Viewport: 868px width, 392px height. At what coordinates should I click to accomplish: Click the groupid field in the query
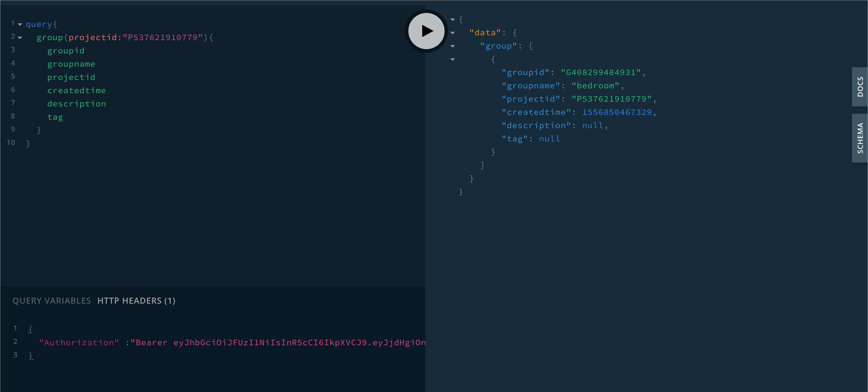click(x=66, y=51)
